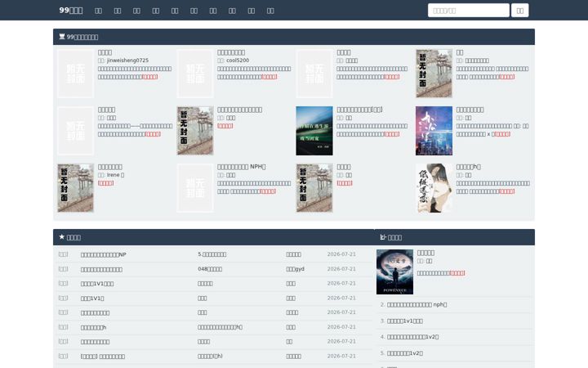Open the last nav item in the top bar
This screenshot has height=368, width=588.
click(x=270, y=11)
